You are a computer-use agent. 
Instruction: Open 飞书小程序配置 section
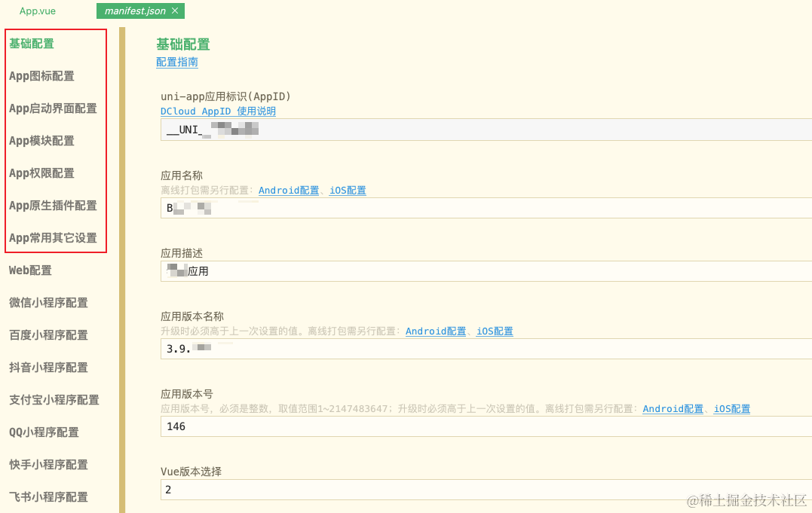point(48,497)
